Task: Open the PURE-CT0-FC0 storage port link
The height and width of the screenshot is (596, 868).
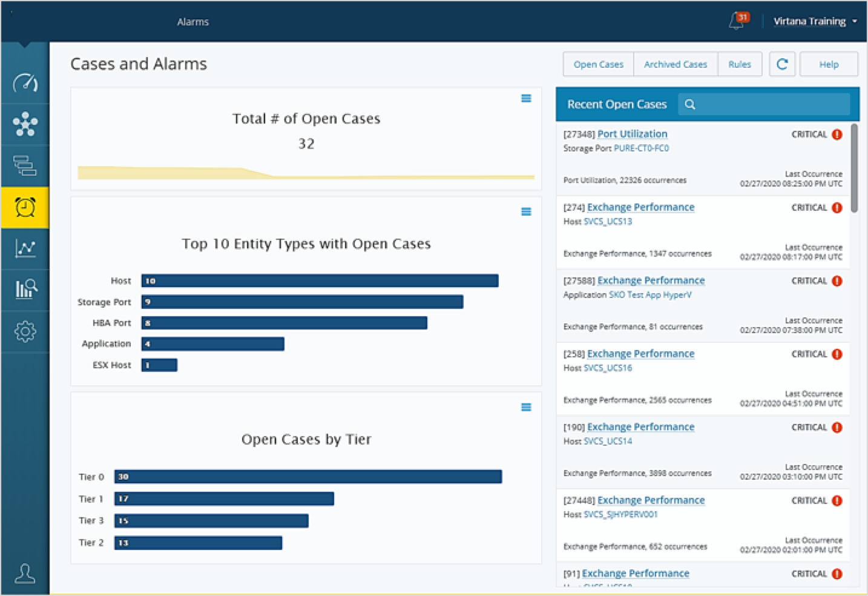Action: click(642, 148)
